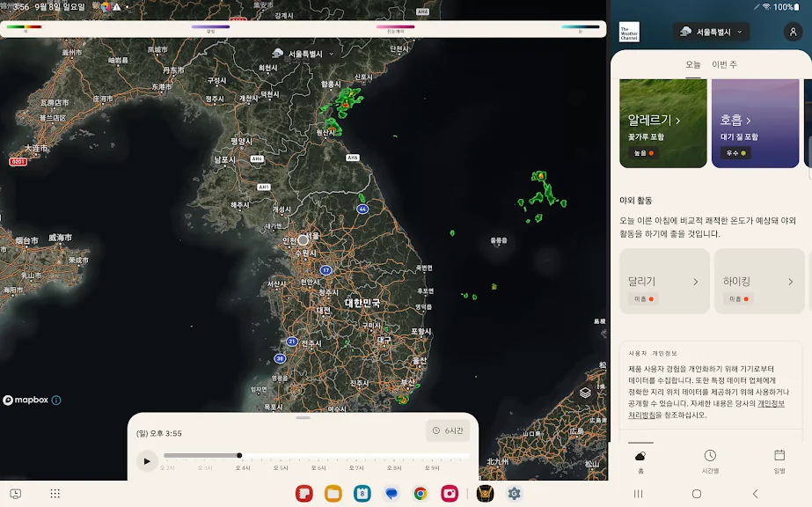Open the screen capture taskbar icon
This screenshot has height=507, width=812.
pos(16,494)
